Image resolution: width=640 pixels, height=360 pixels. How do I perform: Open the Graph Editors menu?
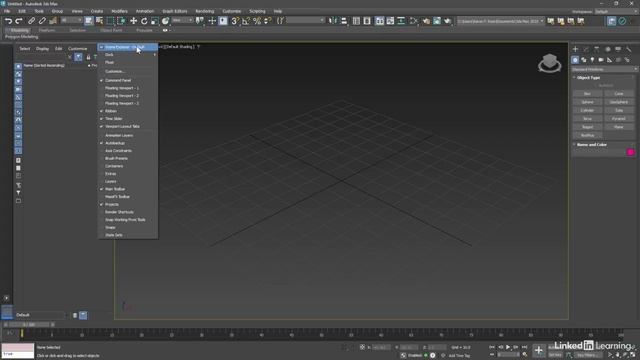[175, 11]
